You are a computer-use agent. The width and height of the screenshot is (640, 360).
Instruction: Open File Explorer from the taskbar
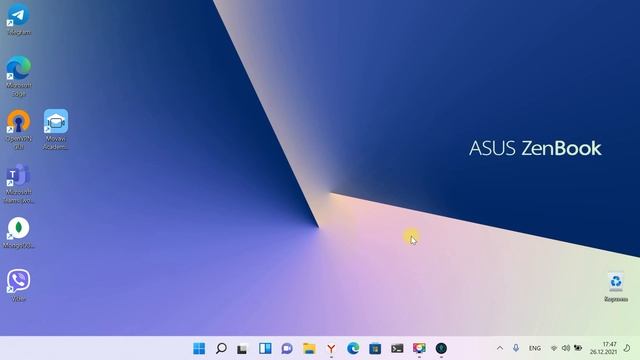click(309, 348)
